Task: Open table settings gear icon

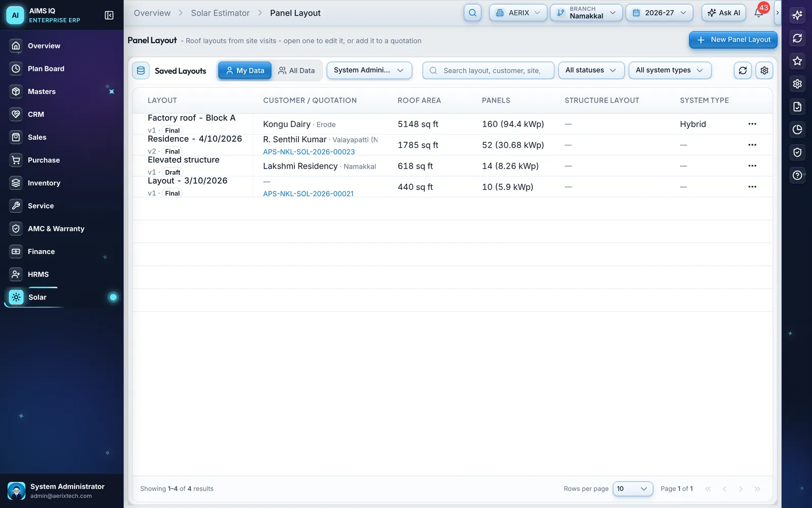Action: tap(764, 71)
